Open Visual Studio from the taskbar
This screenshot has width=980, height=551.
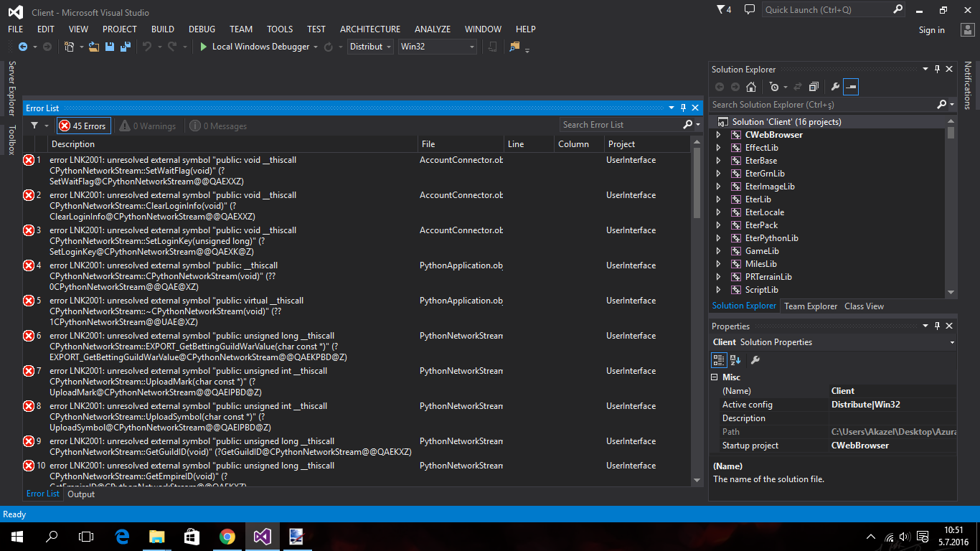tap(262, 536)
